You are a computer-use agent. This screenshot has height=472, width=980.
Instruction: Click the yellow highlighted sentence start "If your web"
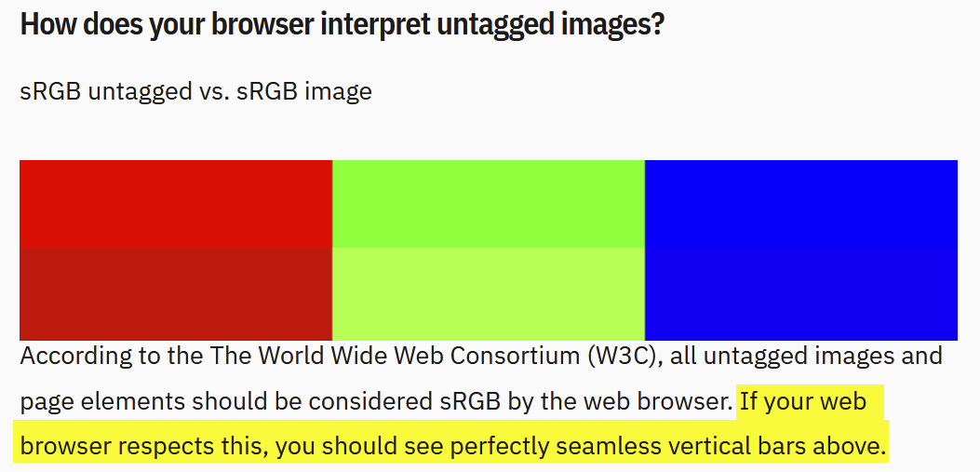(x=803, y=402)
